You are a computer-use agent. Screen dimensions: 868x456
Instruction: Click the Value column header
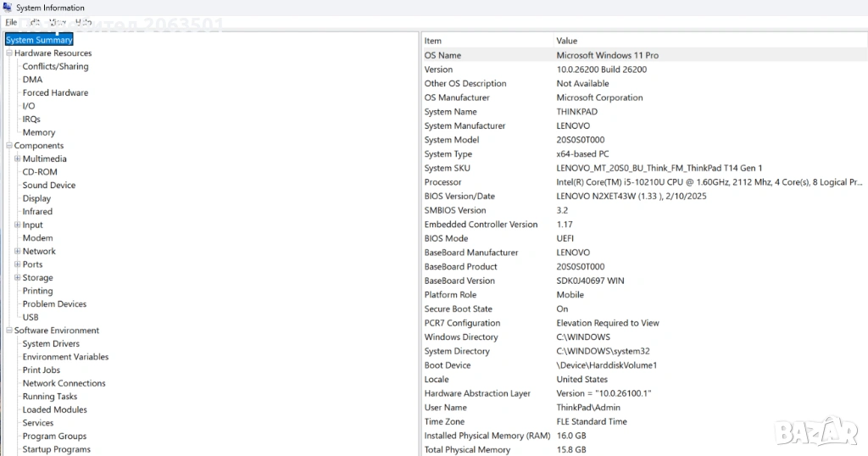[567, 41]
